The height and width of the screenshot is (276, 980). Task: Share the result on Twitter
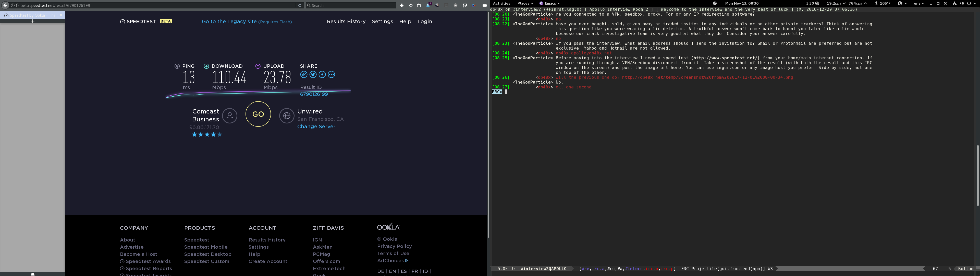point(313,75)
